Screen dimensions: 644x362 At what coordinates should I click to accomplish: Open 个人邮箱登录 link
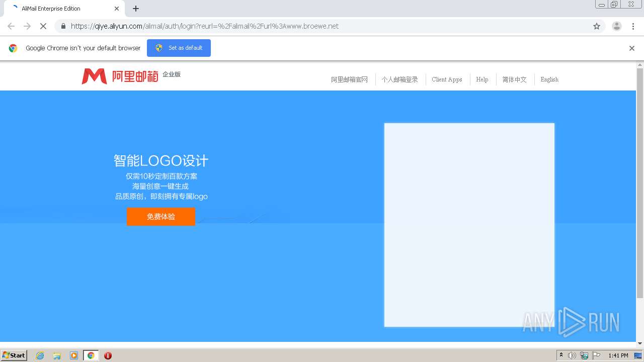tap(399, 79)
